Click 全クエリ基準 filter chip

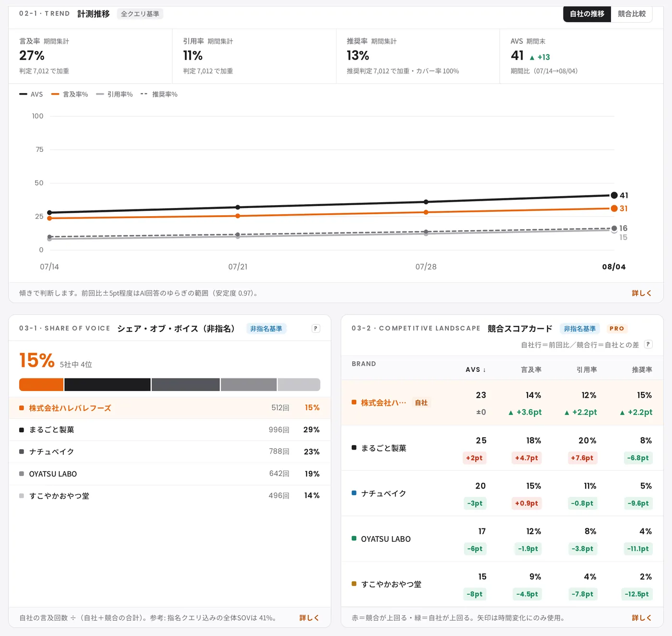(140, 14)
